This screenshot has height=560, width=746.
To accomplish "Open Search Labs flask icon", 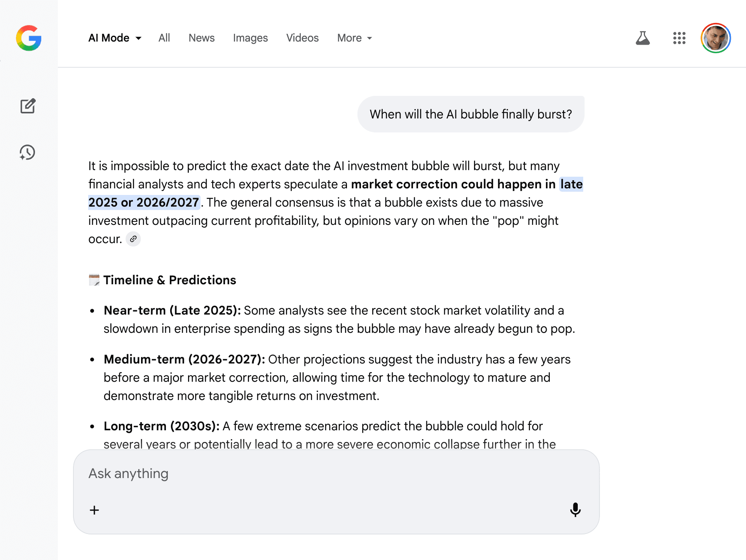I will pyautogui.click(x=643, y=38).
